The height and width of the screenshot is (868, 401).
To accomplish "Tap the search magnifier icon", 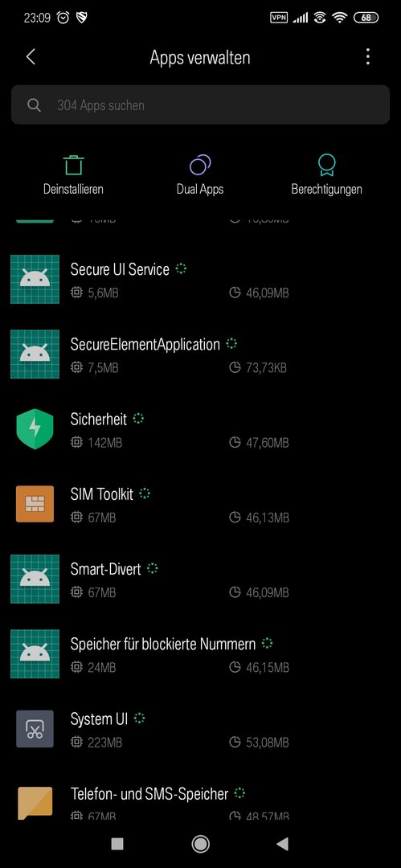I will click(34, 105).
